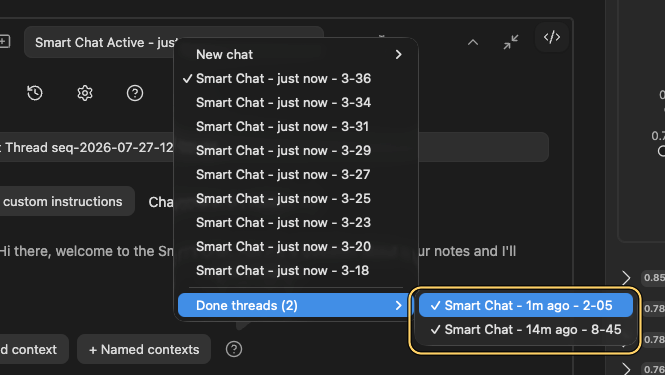
Task: Click the custom instructions button
Action: pyautogui.click(x=67, y=201)
